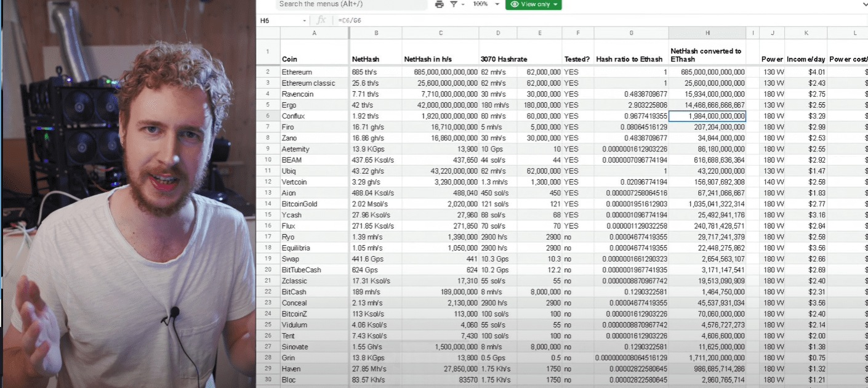Screen dimensions: 868x388
Task: Select the Firo cell
Action: 315,127
